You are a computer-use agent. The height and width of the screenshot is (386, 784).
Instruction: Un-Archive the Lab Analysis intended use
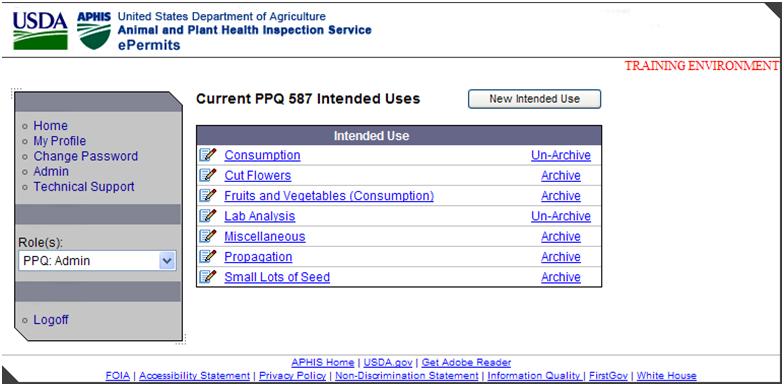coord(560,216)
